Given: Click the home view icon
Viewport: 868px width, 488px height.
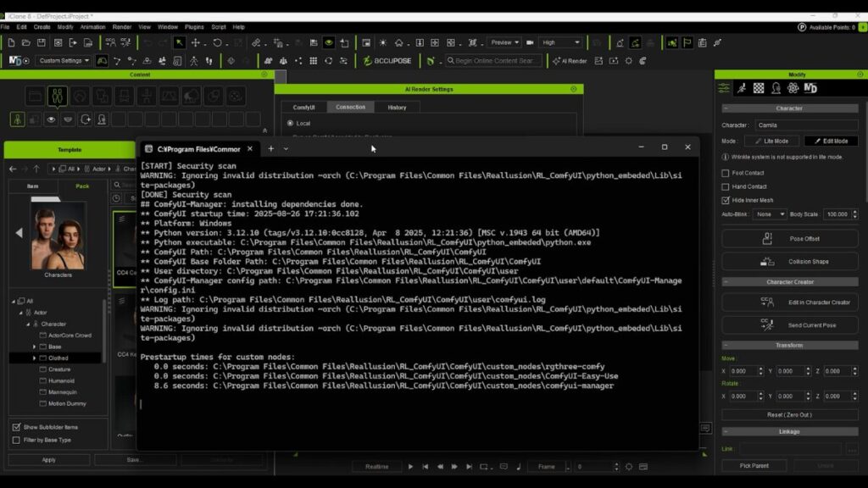Looking at the screenshot, I should (x=398, y=42).
